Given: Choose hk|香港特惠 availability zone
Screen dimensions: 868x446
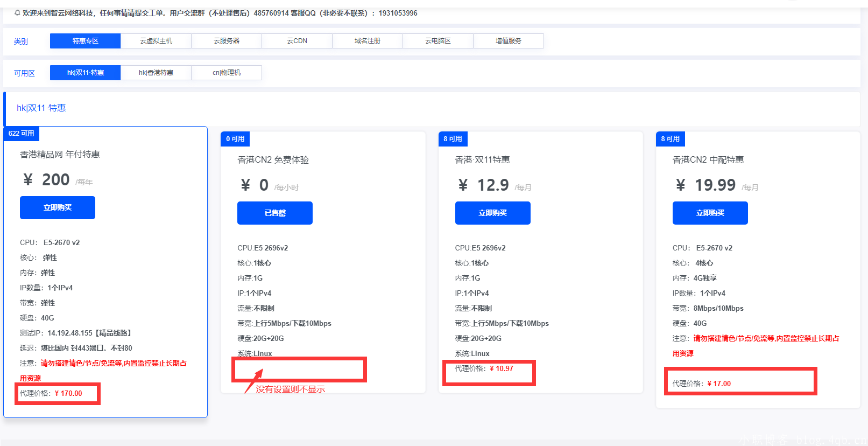Looking at the screenshot, I should 156,73.
